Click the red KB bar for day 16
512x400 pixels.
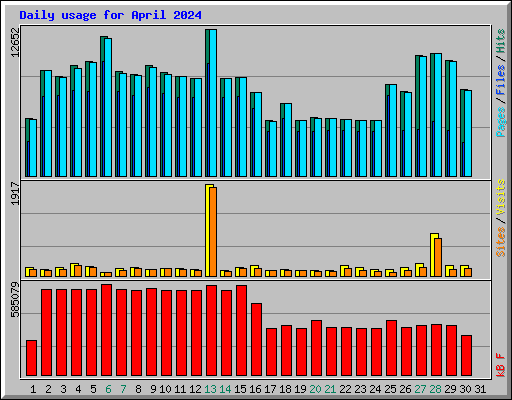point(256,339)
